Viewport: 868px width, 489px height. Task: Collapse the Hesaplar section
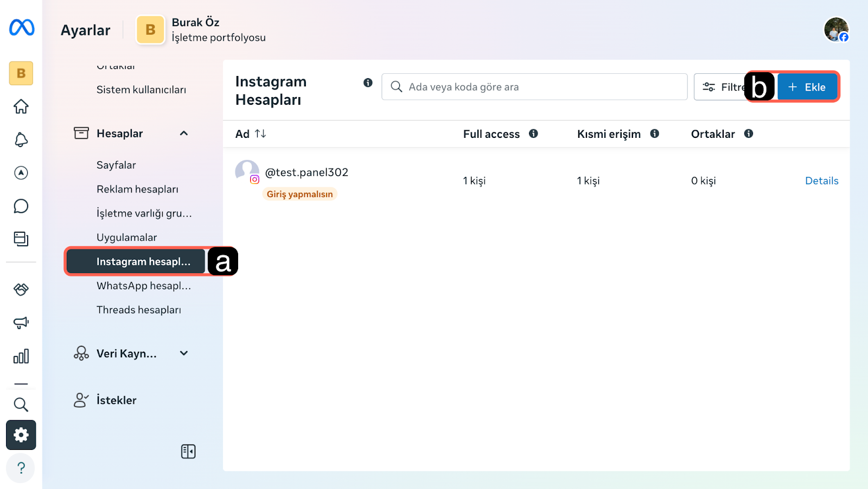click(x=184, y=134)
